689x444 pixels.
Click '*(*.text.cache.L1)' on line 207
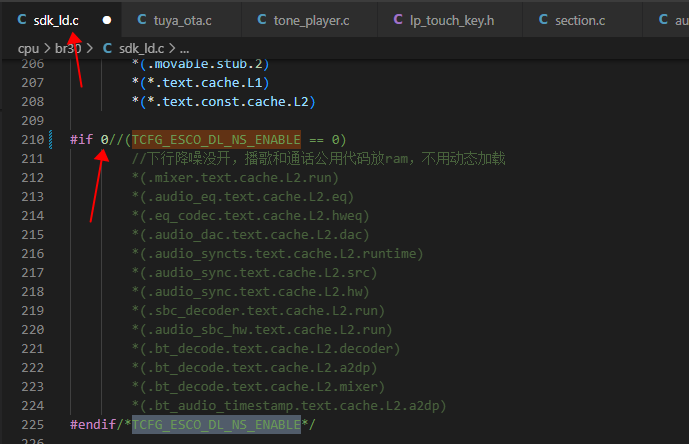coord(200,83)
